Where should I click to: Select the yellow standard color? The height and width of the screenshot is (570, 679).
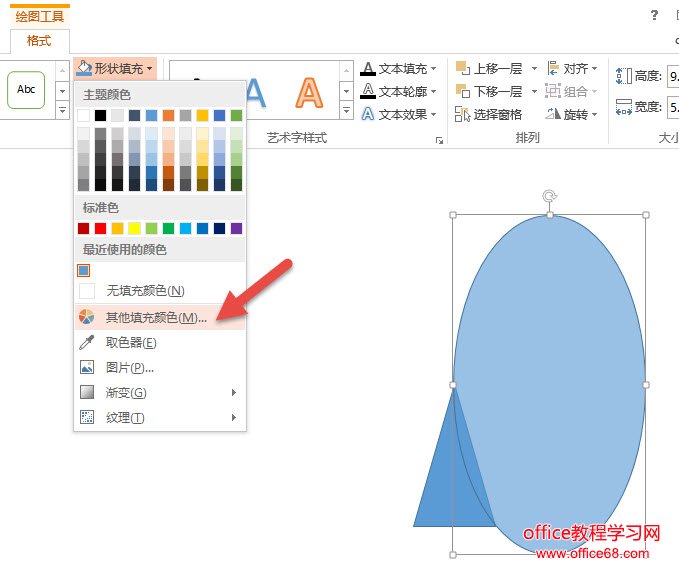click(134, 228)
